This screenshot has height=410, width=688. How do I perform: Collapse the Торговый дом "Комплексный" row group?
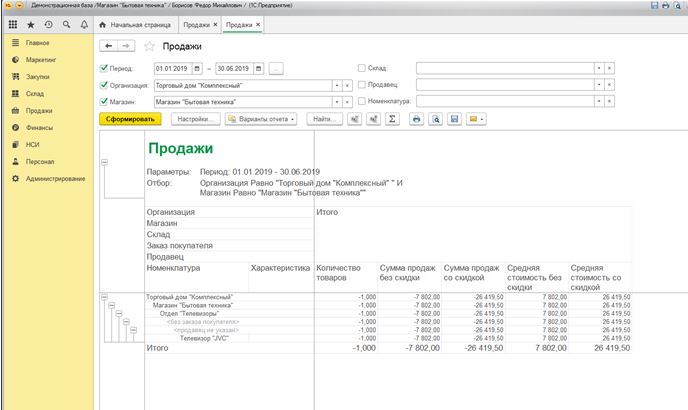[x=104, y=299]
